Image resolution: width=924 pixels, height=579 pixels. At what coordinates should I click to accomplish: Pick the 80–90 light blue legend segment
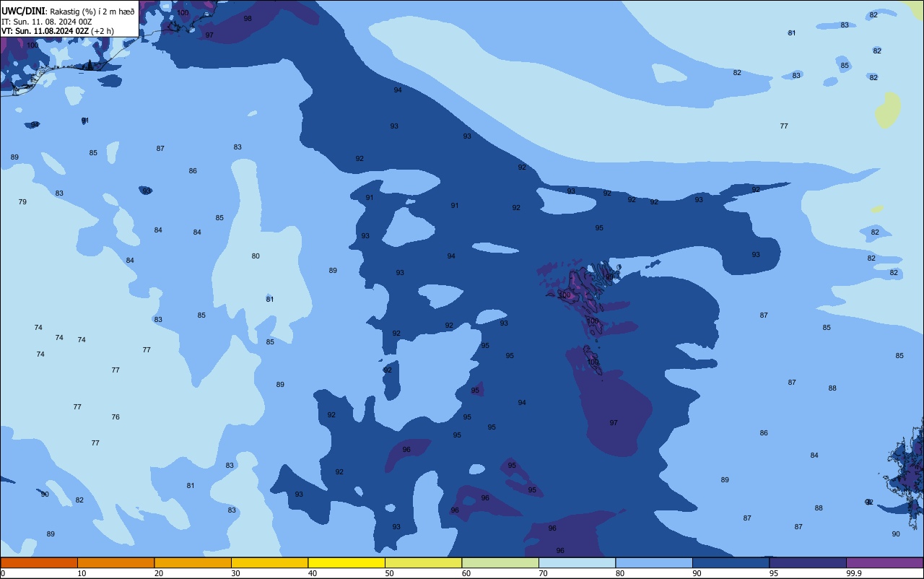[x=654, y=562]
